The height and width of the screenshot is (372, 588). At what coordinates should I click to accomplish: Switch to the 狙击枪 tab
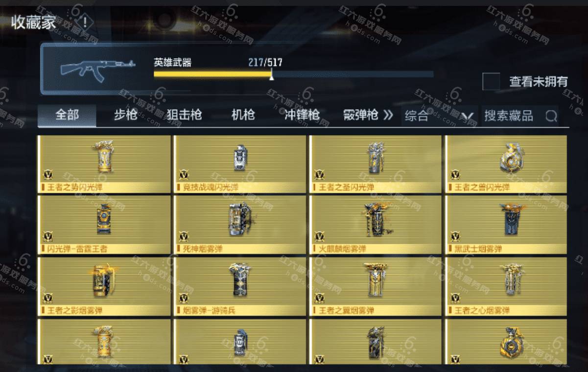[x=184, y=115]
